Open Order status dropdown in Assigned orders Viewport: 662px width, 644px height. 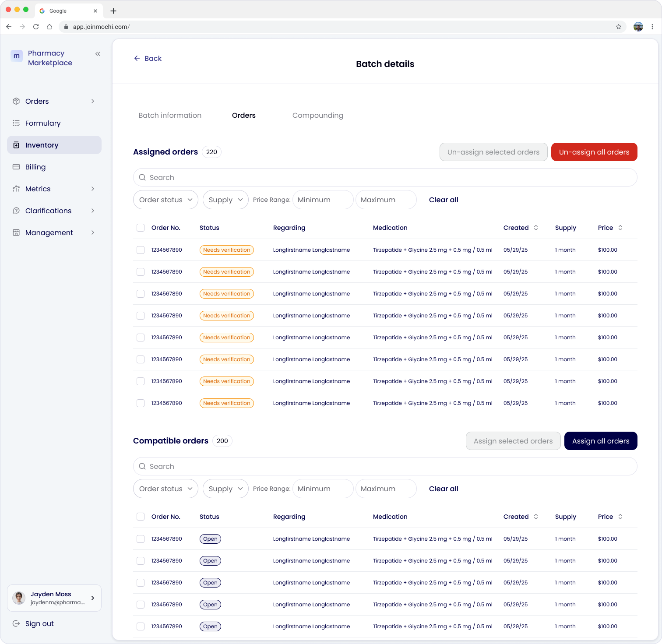[165, 200]
